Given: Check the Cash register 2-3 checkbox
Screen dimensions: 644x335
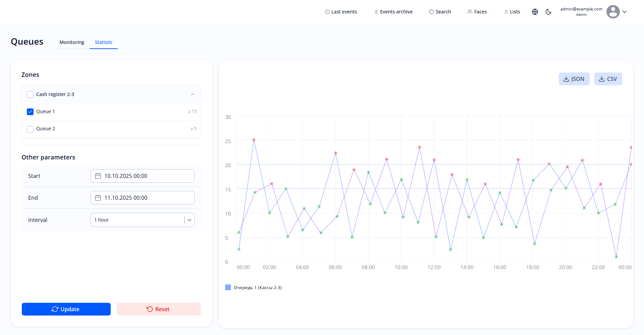Looking at the screenshot, I should 30,95.
